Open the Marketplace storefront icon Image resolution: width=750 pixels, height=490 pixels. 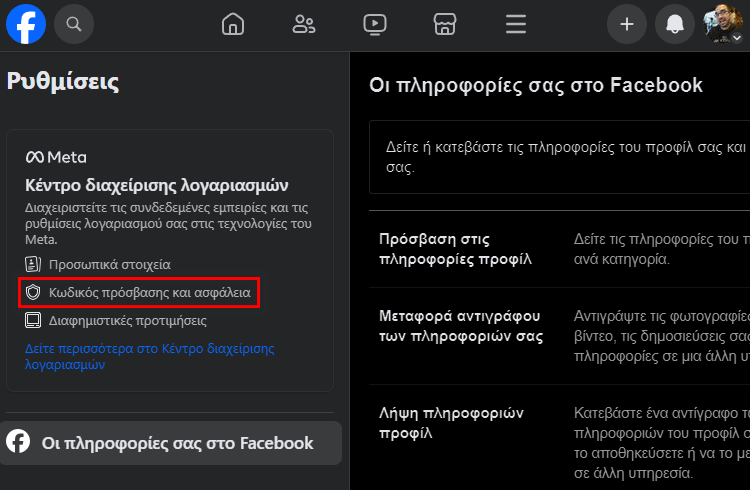coord(445,24)
